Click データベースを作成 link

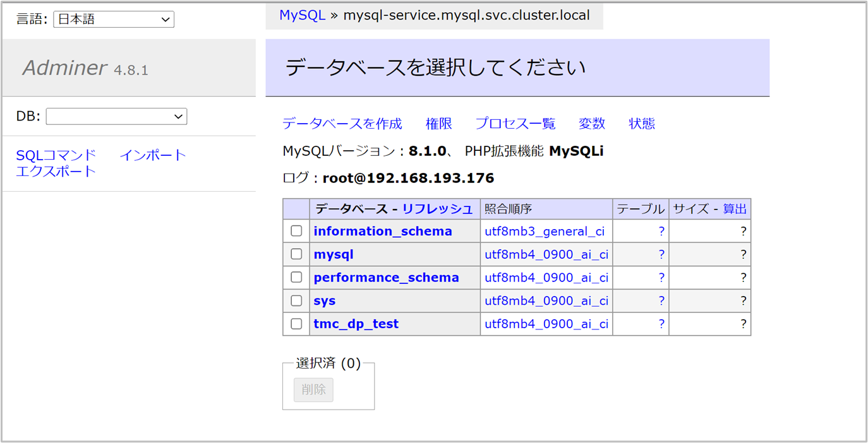pos(342,124)
